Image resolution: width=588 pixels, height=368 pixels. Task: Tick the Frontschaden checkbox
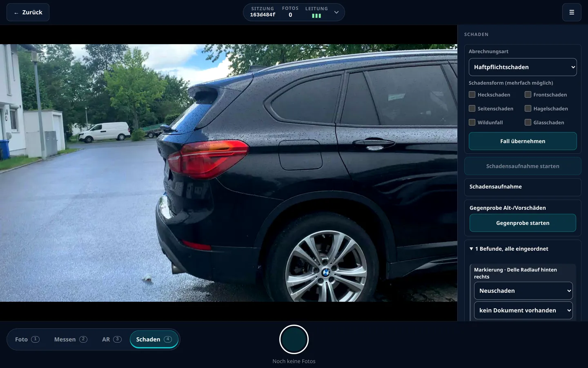[528, 94]
